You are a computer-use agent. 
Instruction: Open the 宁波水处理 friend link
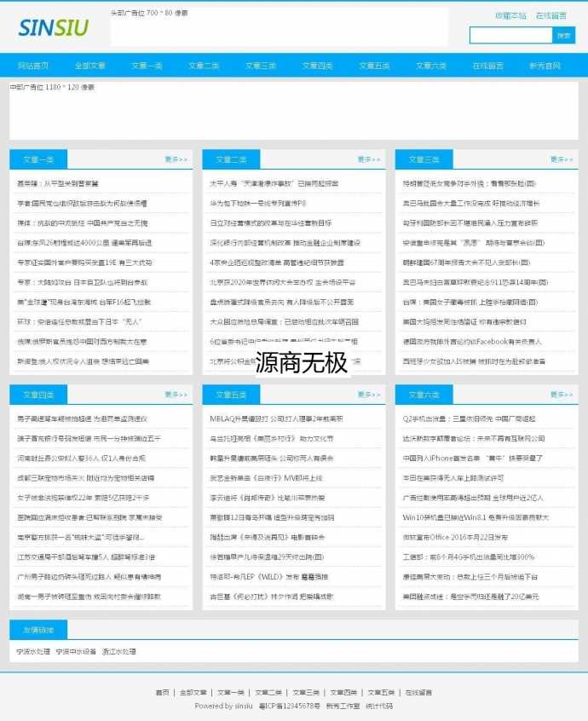pyautogui.click(x=33, y=652)
